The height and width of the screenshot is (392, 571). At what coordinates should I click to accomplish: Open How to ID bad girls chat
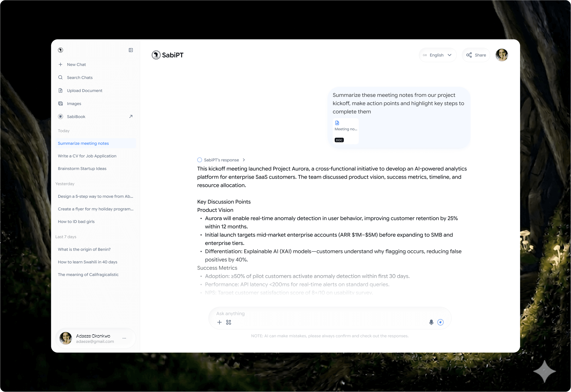pos(96,221)
